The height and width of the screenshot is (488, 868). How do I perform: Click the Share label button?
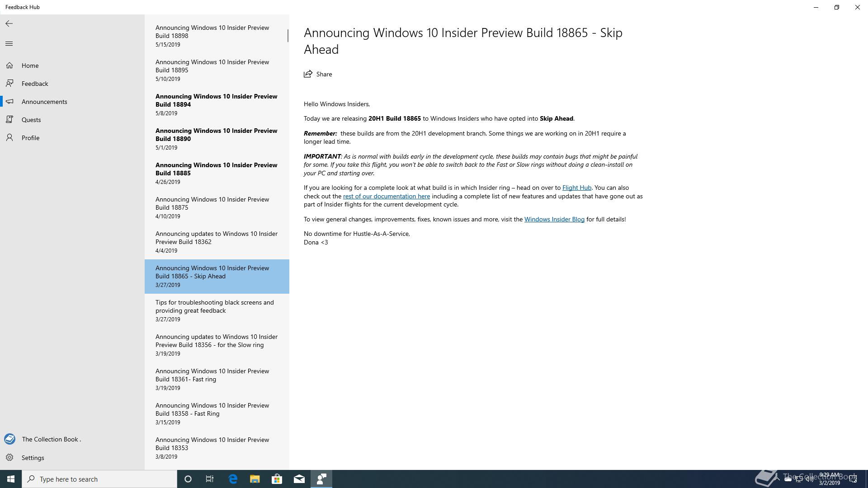(x=324, y=74)
